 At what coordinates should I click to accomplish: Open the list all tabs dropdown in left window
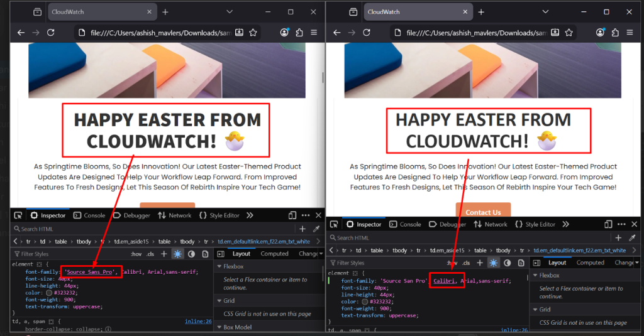[230, 12]
